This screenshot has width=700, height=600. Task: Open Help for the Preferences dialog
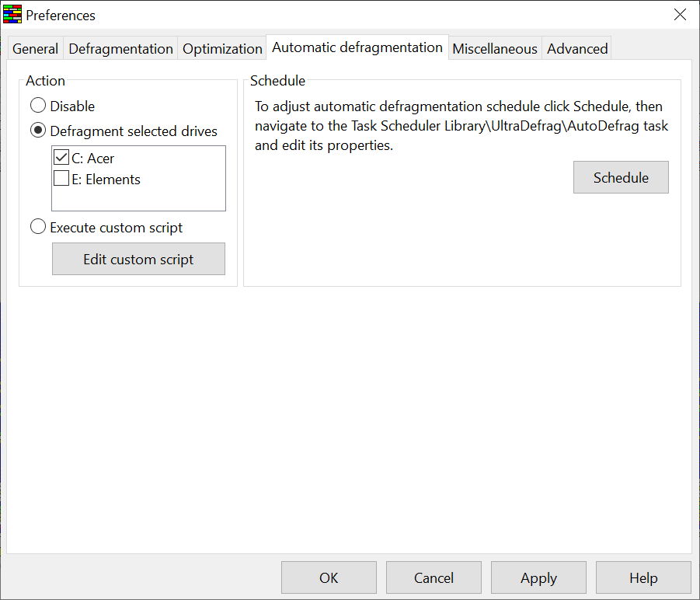click(643, 577)
